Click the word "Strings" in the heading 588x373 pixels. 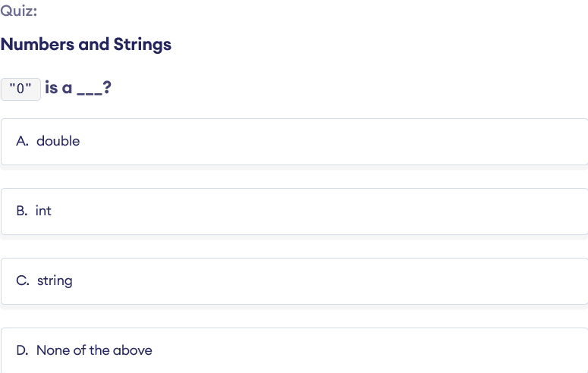coord(143,45)
